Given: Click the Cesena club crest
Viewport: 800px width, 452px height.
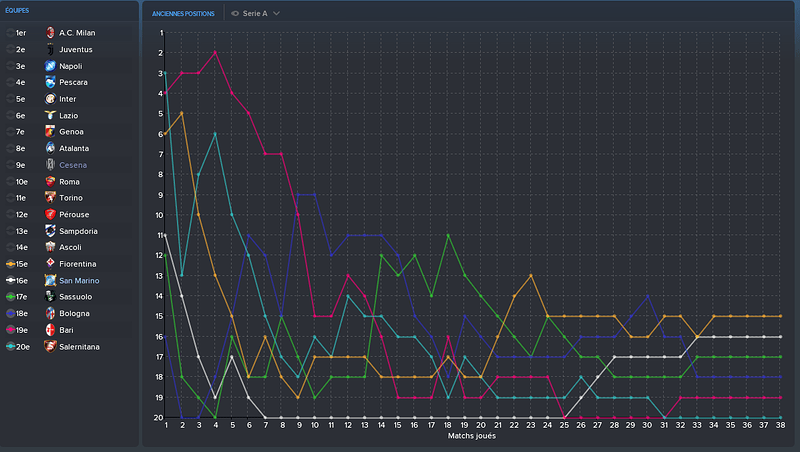Looking at the screenshot, I should coord(50,165).
